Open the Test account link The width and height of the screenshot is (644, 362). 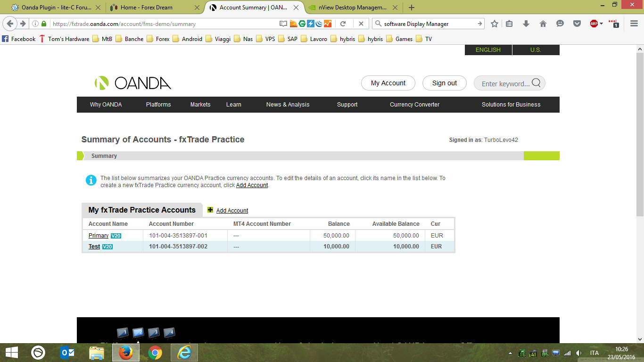tap(94, 247)
